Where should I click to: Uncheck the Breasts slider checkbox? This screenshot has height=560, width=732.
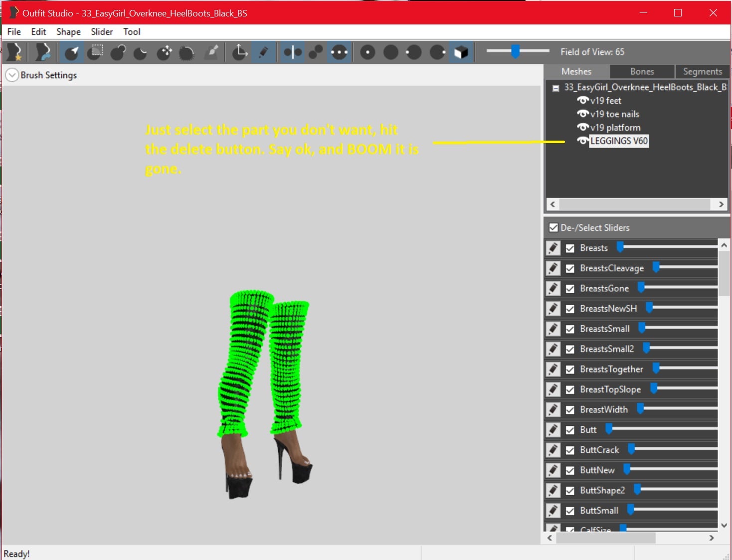coord(570,248)
